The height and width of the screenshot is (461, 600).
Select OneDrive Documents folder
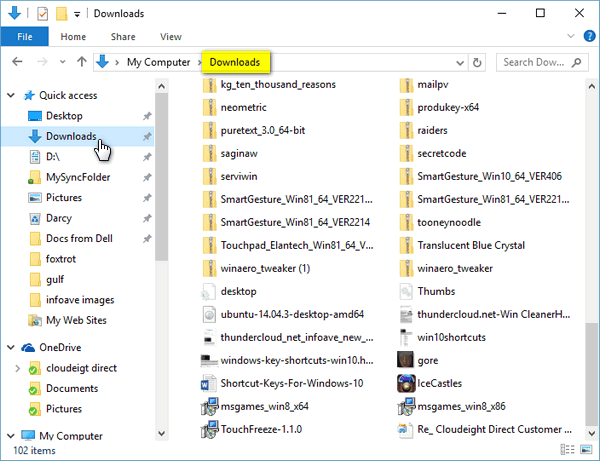[72, 388]
